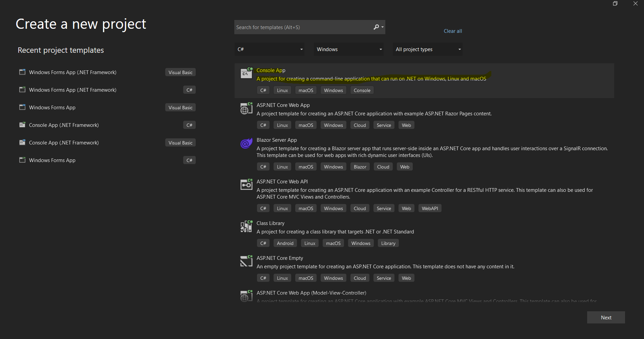Restore down the window

pyautogui.click(x=615, y=4)
